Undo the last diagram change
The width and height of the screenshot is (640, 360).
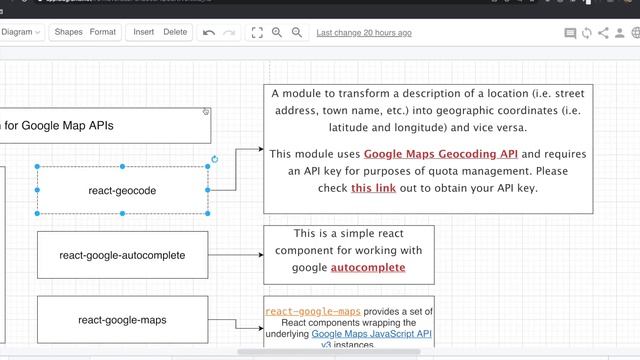(209, 33)
